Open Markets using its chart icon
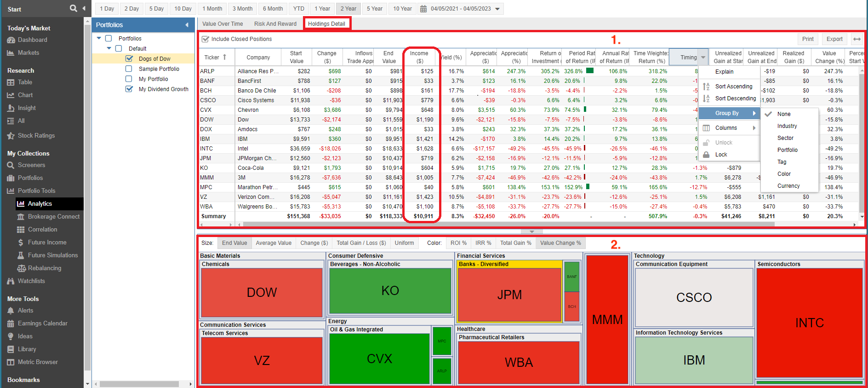The width and height of the screenshot is (868, 388). [x=11, y=53]
